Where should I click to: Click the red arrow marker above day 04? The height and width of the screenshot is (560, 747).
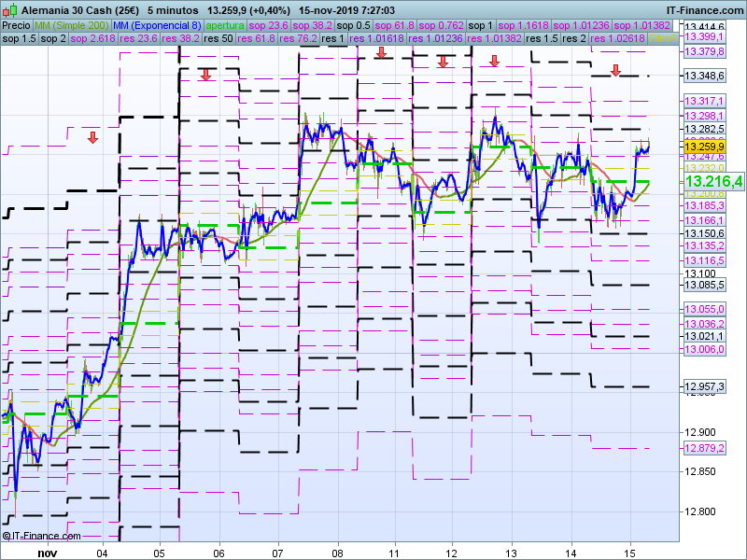(92, 138)
